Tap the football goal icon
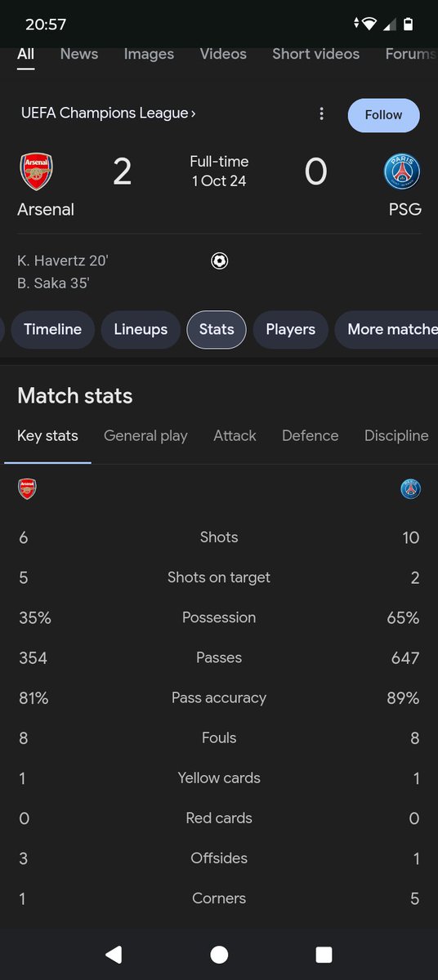 pyautogui.click(x=219, y=261)
